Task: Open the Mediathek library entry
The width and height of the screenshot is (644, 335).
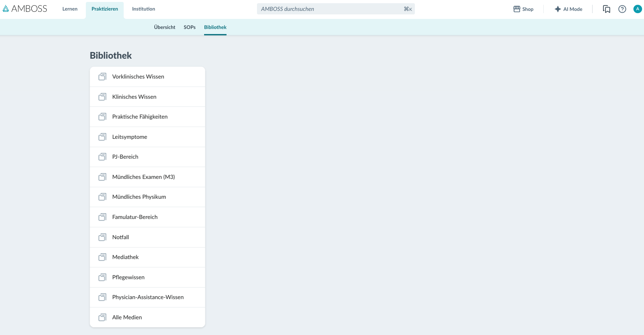Action: pyautogui.click(x=147, y=257)
